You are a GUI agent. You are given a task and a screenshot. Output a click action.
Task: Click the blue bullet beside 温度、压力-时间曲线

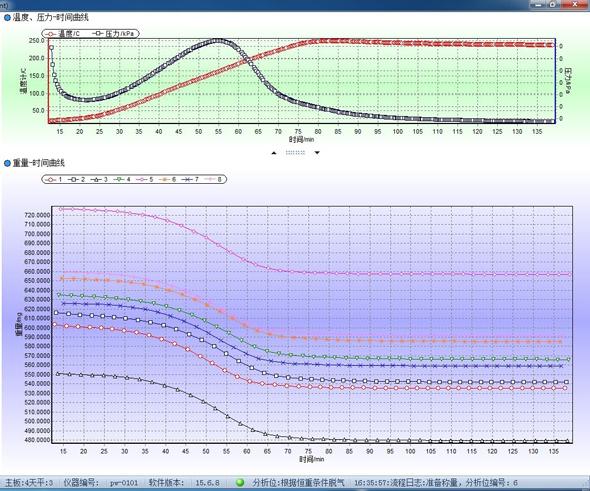pyautogui.click(x=7, y=17)
